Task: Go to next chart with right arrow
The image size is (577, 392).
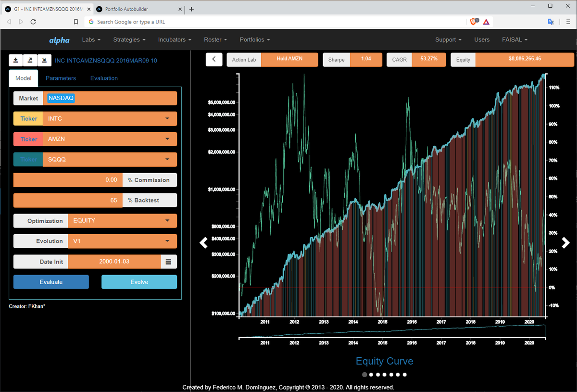Action: (x=565, y=243)
